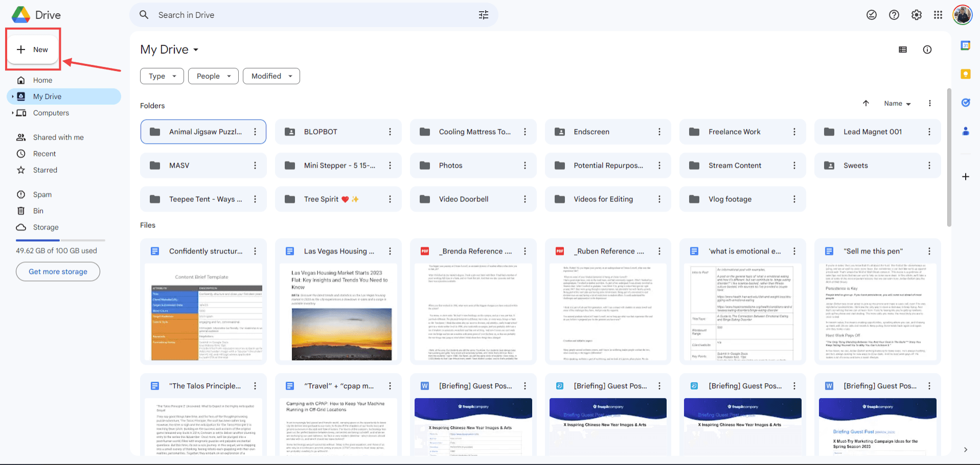Open the Type filter dropdown
Image resolution: width=980 pixels, height=465 pixels.
(162, 76)
